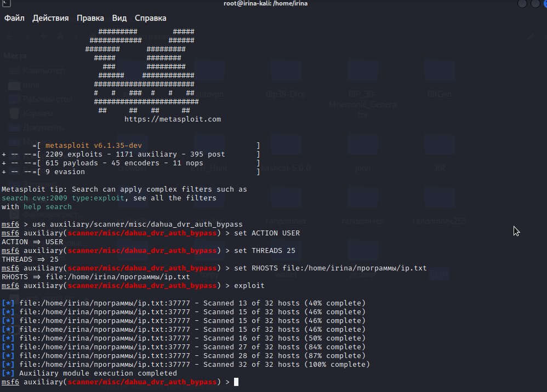Click the https://metasploit.com link in the banner
Screen dimensions: 547x392
click(x=173, y=119)
